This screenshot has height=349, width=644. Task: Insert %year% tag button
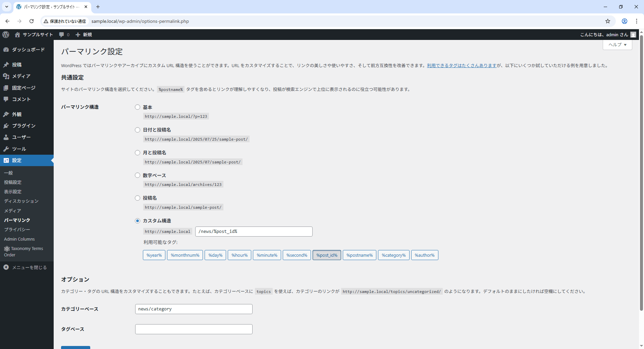[154, 255]
